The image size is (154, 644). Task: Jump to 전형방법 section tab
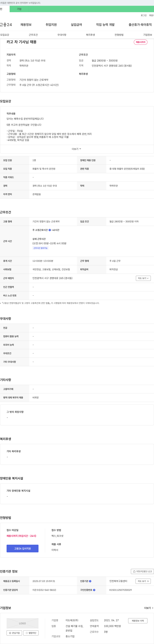(x=119, y=35)
